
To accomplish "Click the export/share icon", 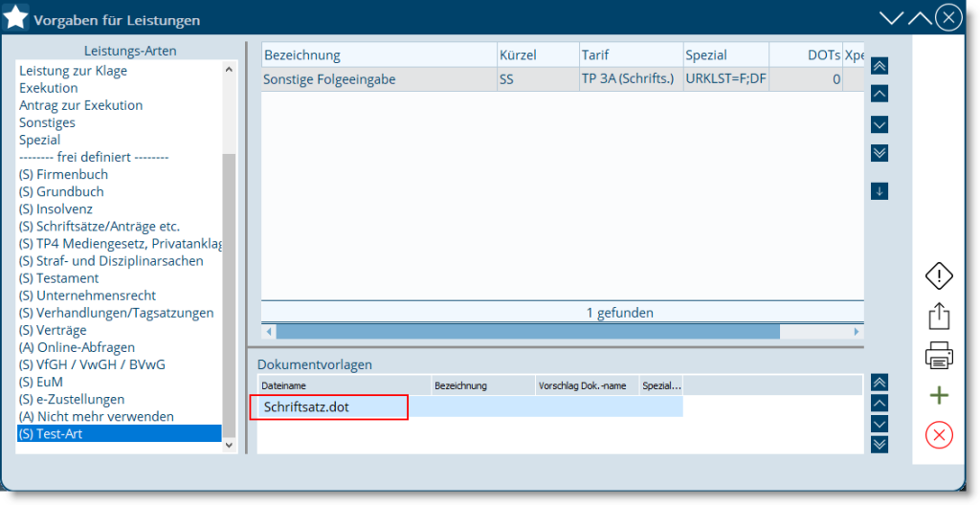I will pyautogui.click(x=939, y=317).
